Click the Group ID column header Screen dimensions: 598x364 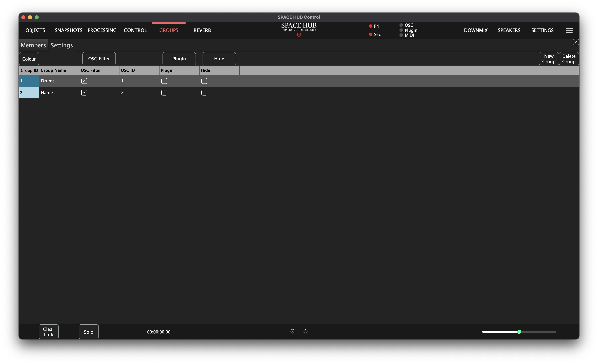pyautogui.click(x=29, y=70)
